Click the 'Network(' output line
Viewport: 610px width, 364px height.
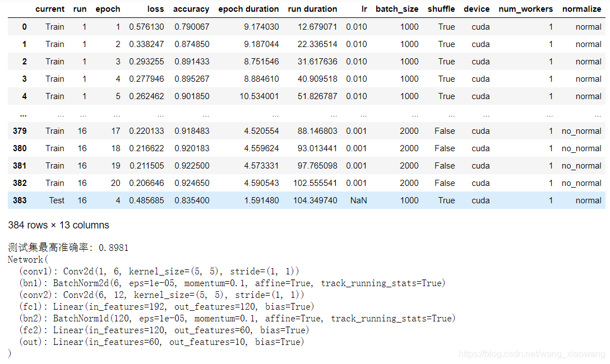coord(27,259)
